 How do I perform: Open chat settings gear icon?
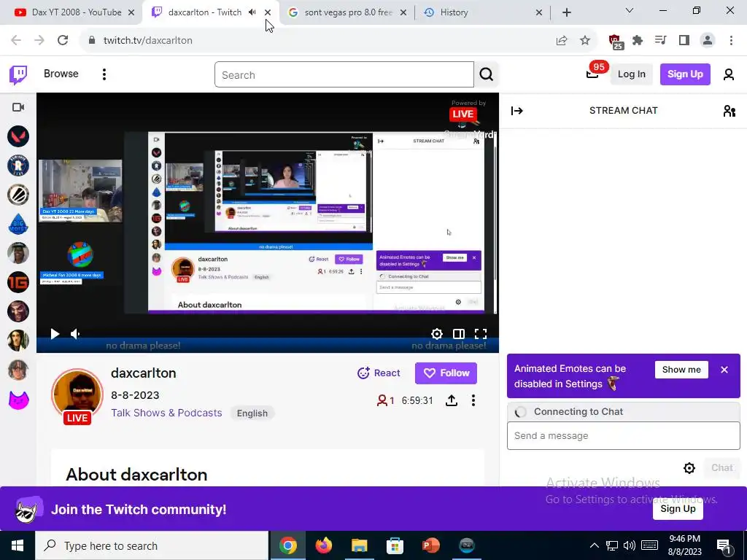pyautogui.click(x=689, y=468)
